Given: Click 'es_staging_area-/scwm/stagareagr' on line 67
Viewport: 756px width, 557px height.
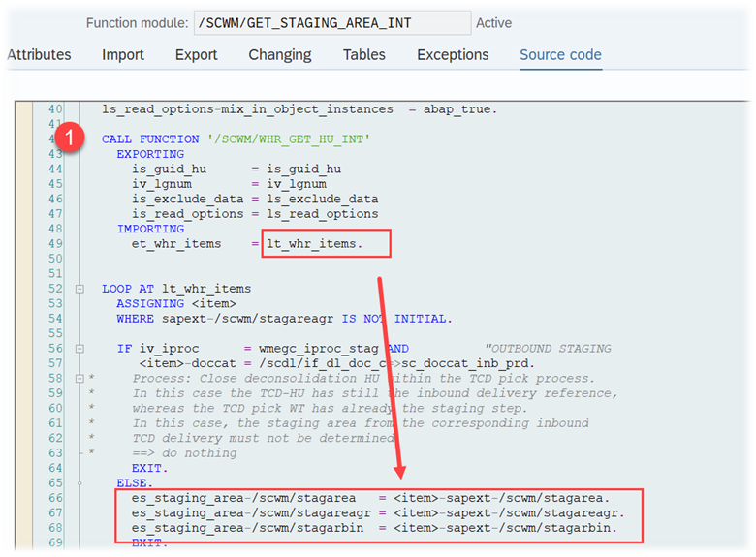Looking at the screenshot, I should (x=251, y=512).
